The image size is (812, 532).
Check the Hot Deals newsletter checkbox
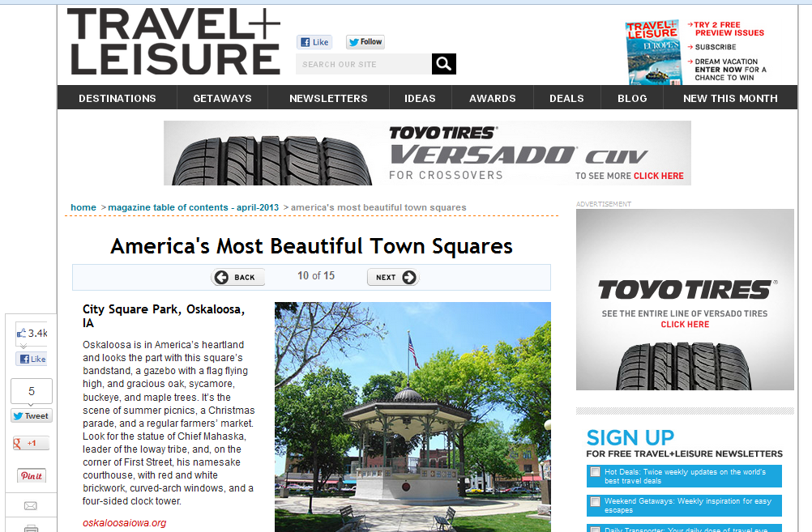595,472
